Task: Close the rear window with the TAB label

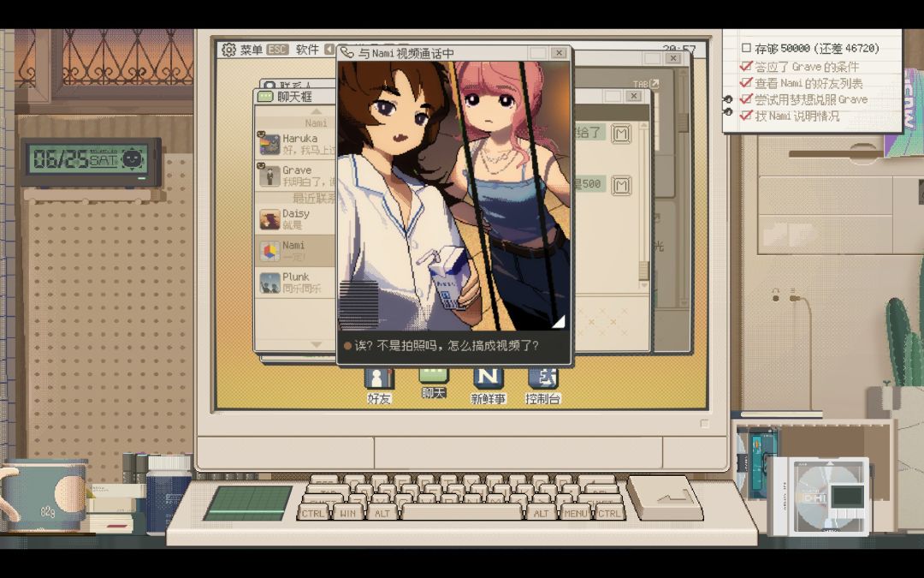Action: coord(673,58)
